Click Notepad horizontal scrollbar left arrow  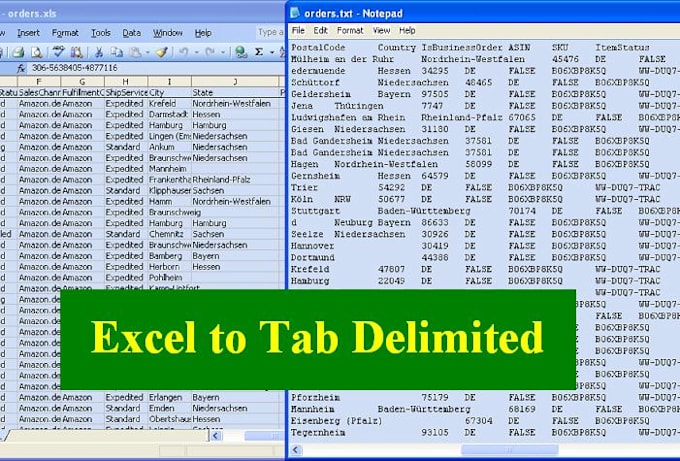pos(296,450)
